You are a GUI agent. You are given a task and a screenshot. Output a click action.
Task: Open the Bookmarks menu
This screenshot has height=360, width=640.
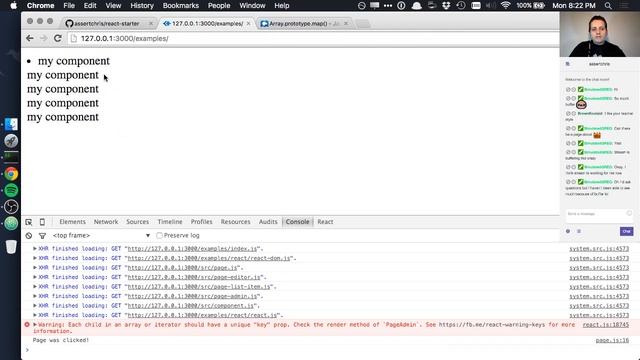tap(180, 6)
